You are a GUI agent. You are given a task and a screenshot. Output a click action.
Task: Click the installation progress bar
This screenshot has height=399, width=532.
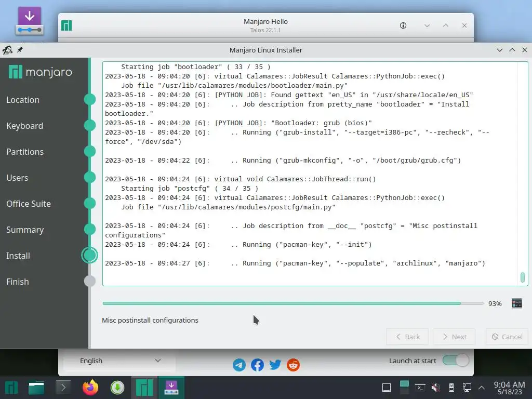(x=293, y=303)
